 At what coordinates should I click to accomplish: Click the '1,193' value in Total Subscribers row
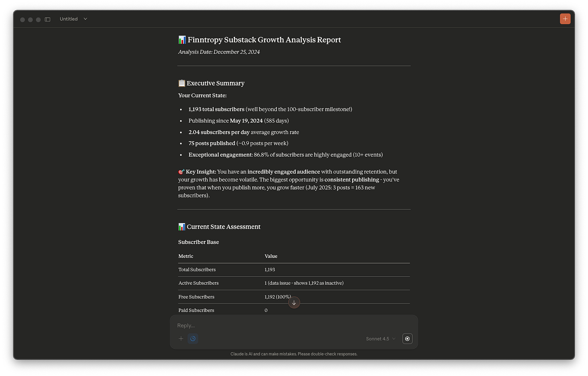pos(270,270)
